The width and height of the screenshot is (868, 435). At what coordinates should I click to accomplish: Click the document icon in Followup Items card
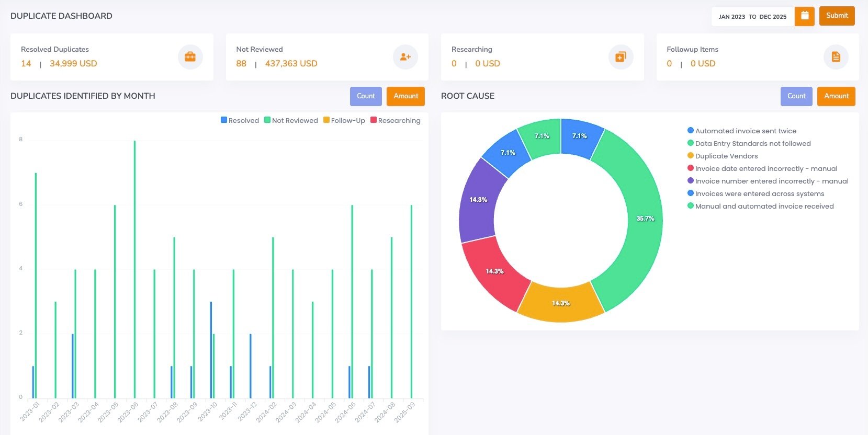click(836, 56)
